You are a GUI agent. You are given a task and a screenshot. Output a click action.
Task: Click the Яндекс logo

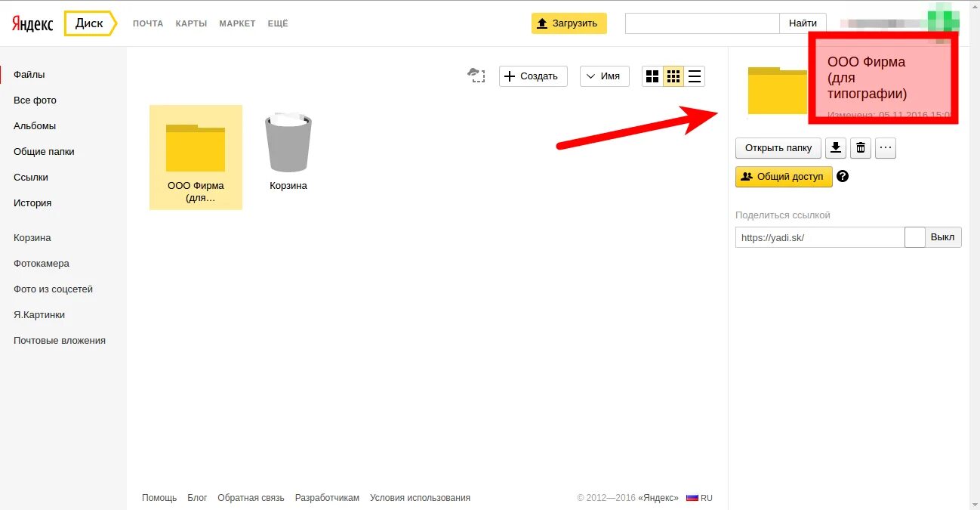[32, 23]
